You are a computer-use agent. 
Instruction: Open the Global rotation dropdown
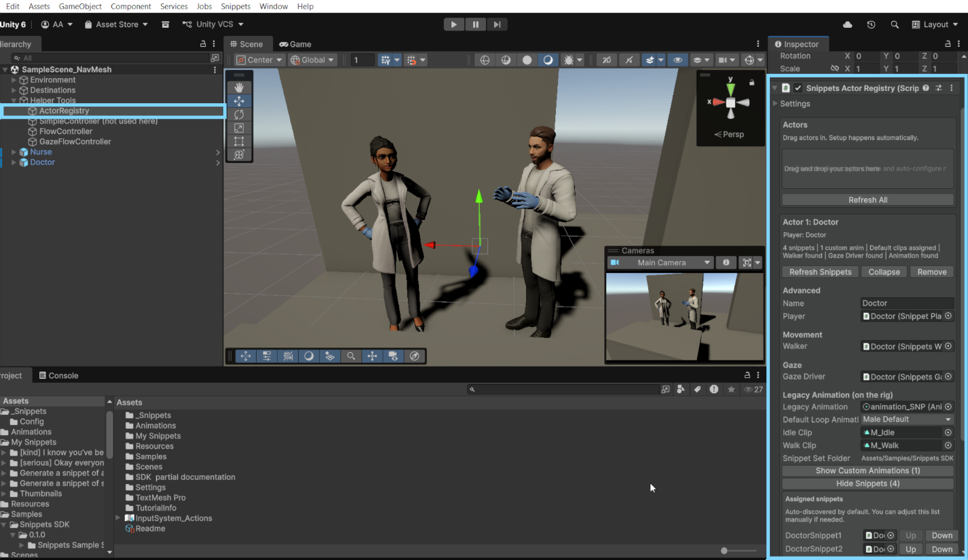pyautogui.click(x=312, y=60)
